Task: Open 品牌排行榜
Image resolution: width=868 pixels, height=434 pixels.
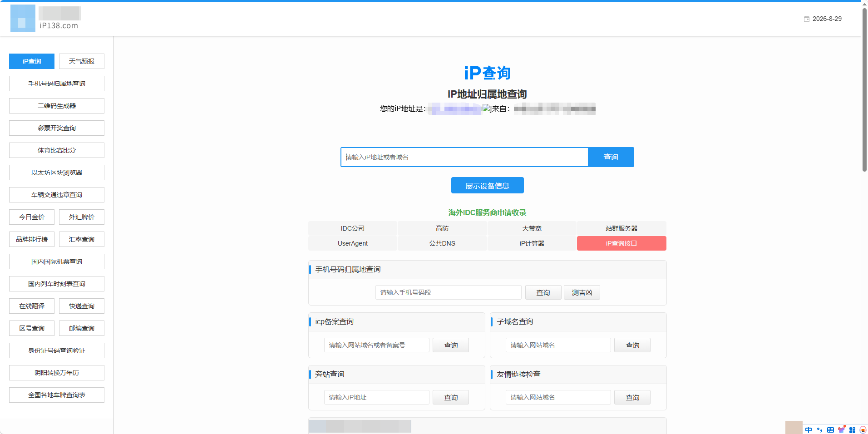Action: pyautogui.click(x=32, y=239)
